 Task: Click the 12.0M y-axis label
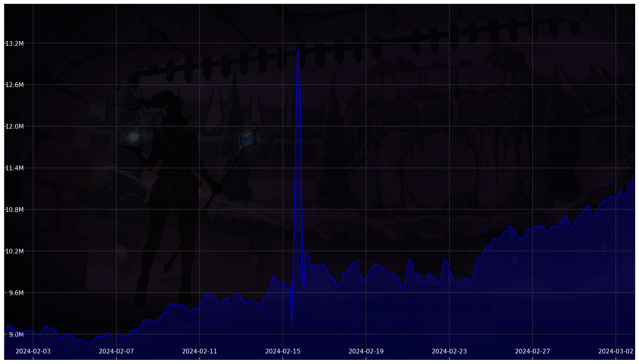pos(15,127)
